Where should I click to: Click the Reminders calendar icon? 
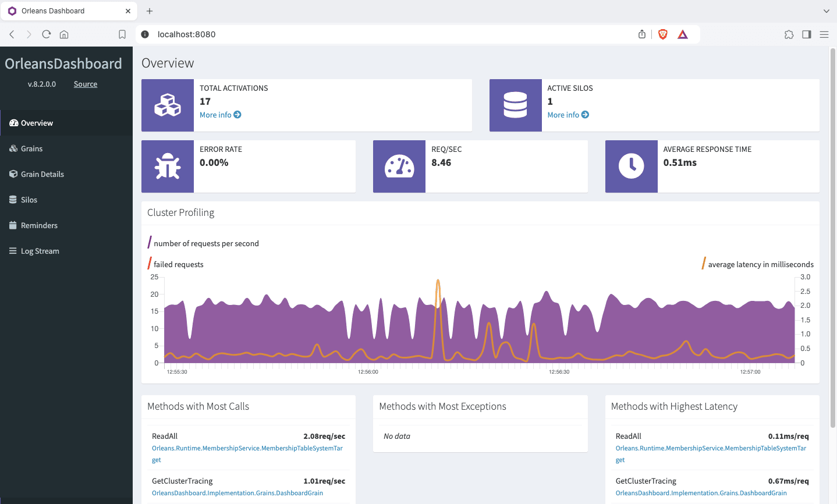(13, 225)
